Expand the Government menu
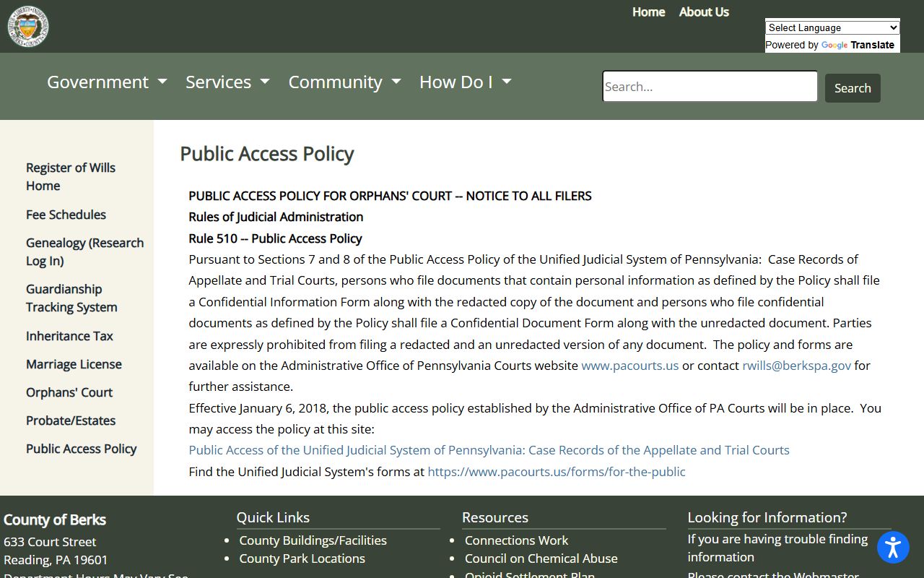 pyautogui.click(x=107, y=82)
